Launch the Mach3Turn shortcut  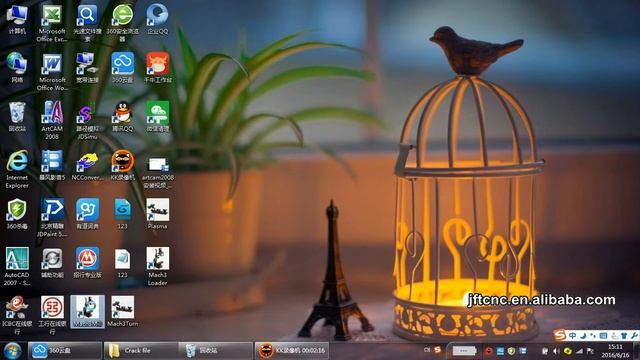pos(122,311)
